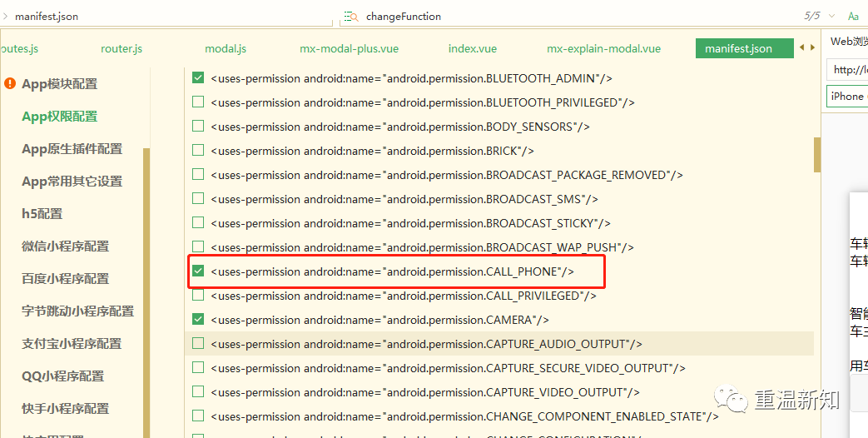The image size is (868, 438).
Task: Click the 5/5 search result counter
Action: [812, 16]
